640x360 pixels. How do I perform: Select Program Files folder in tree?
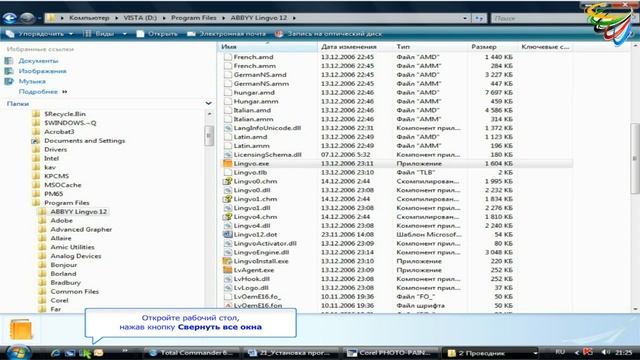(x=67, y=203)
